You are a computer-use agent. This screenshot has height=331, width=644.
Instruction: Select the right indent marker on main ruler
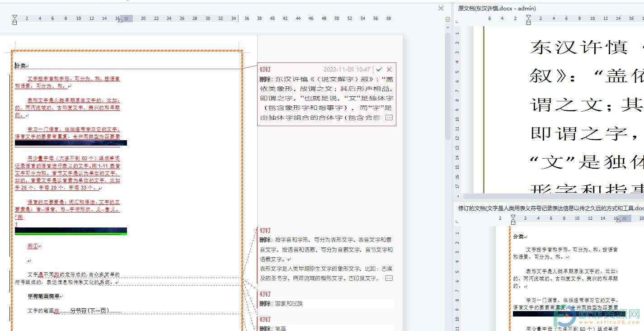120,20
